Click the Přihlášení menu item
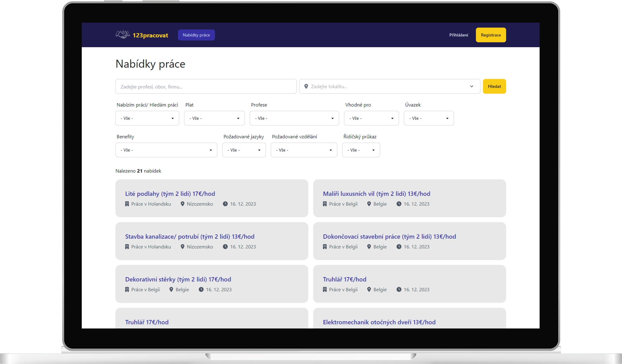Viewport: 622px width, 364px height. pyautogui.click(x=458, y=35)
